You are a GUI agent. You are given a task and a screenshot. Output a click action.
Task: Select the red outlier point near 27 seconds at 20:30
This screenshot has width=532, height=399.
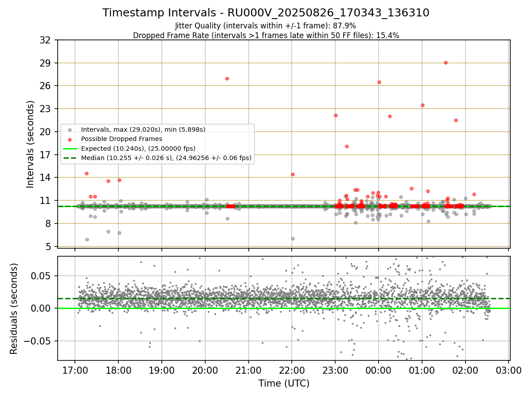(x=227, y=78)
